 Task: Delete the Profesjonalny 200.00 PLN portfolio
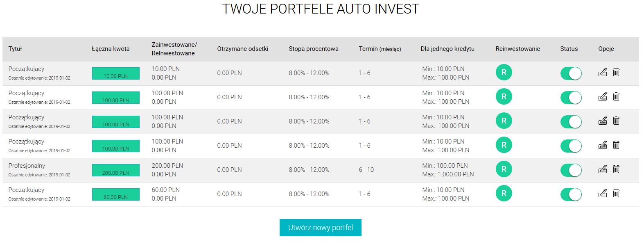616,169
